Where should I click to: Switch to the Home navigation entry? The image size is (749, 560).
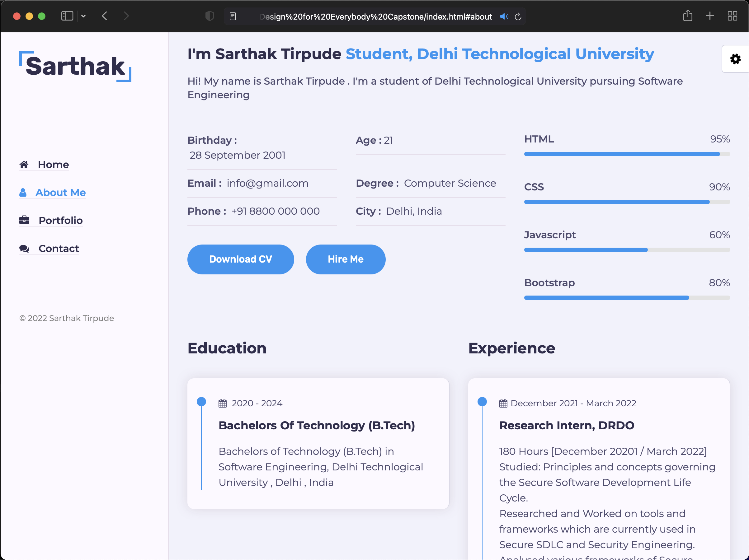(53, 165)
